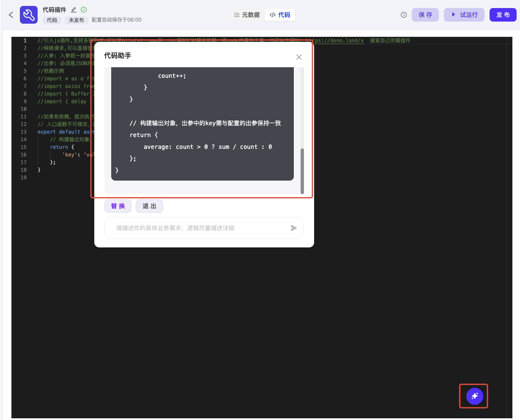Switch to the 元数据 tab
The image size is (520, 420).
247,15
